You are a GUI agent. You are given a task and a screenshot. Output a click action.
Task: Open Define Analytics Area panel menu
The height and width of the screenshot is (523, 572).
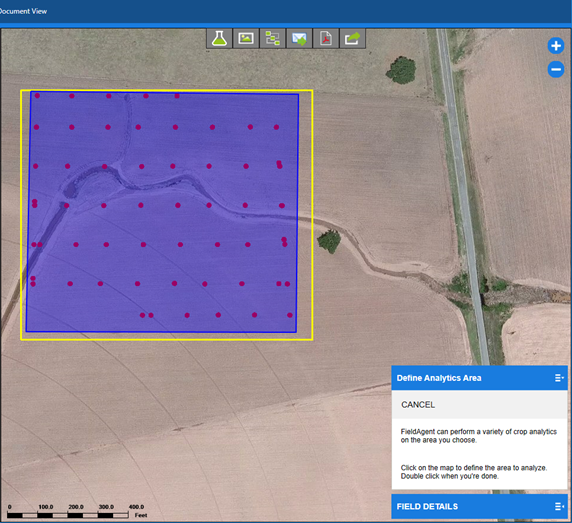[x=559, y=378]
